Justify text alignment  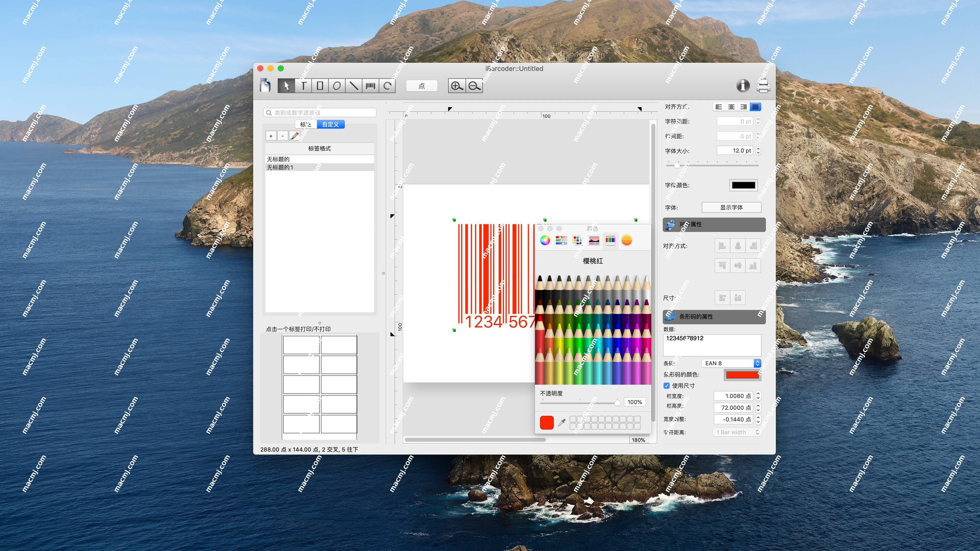[755, 107]
